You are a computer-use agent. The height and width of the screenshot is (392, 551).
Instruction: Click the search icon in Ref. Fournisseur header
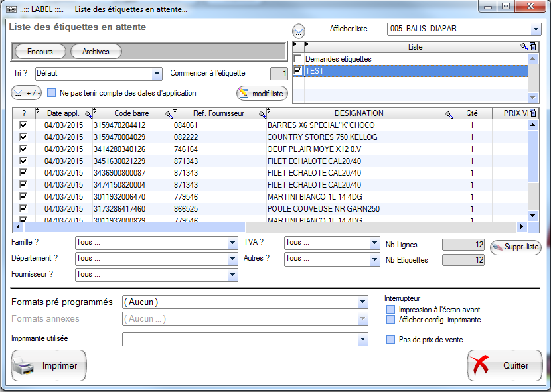click(262, 114)
